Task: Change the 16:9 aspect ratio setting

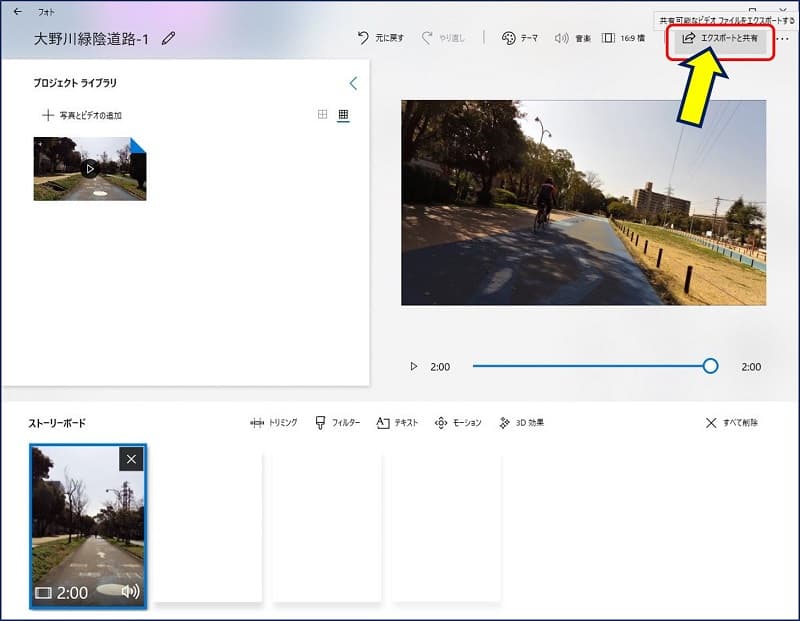Action: [x=626, y=38]
